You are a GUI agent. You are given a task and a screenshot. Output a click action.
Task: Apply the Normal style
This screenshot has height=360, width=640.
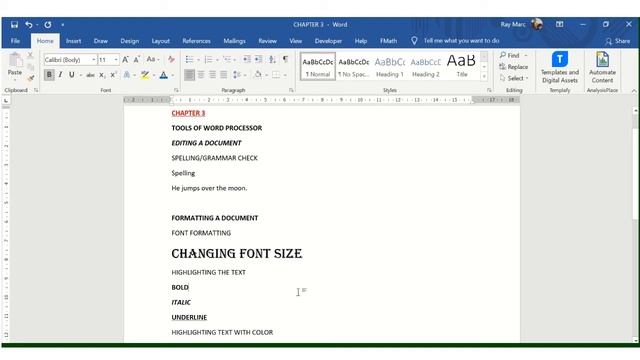pyautogui.click(x=318, y=66)
